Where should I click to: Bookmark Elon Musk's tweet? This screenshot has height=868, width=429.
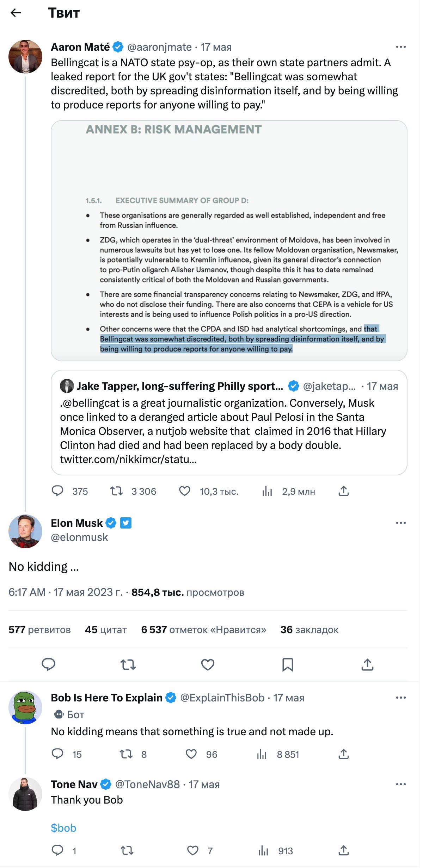click(288, 664)
